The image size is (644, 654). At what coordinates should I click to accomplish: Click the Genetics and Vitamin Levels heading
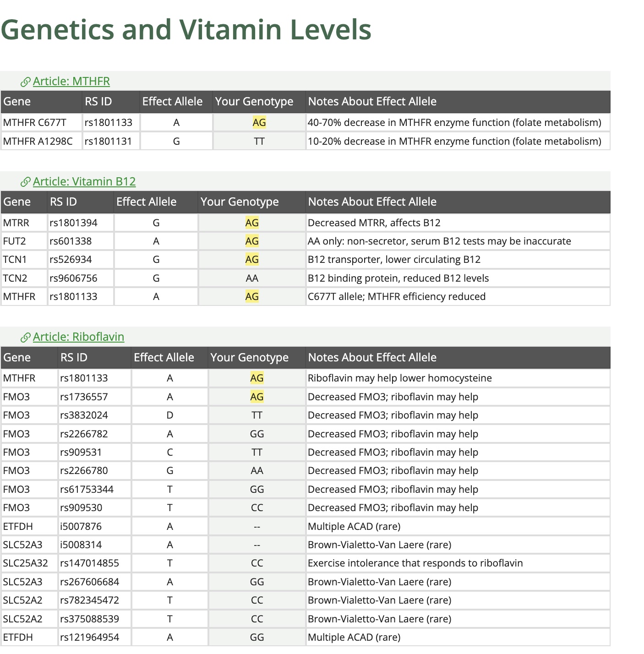pyautogui.click(x=186, y=29)
